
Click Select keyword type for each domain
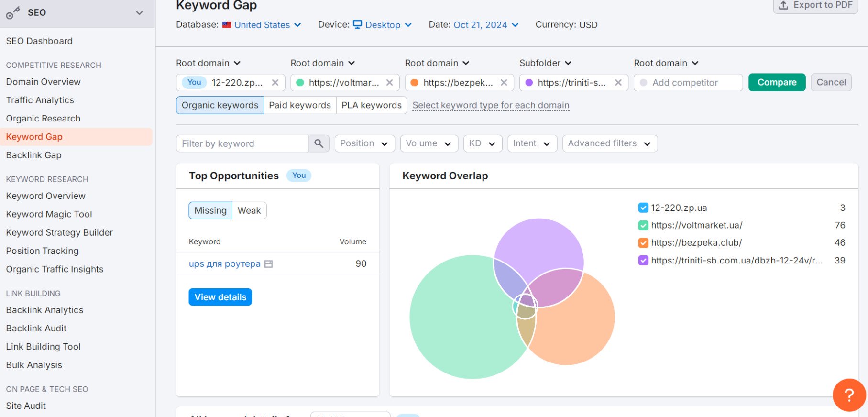[491, 105]
